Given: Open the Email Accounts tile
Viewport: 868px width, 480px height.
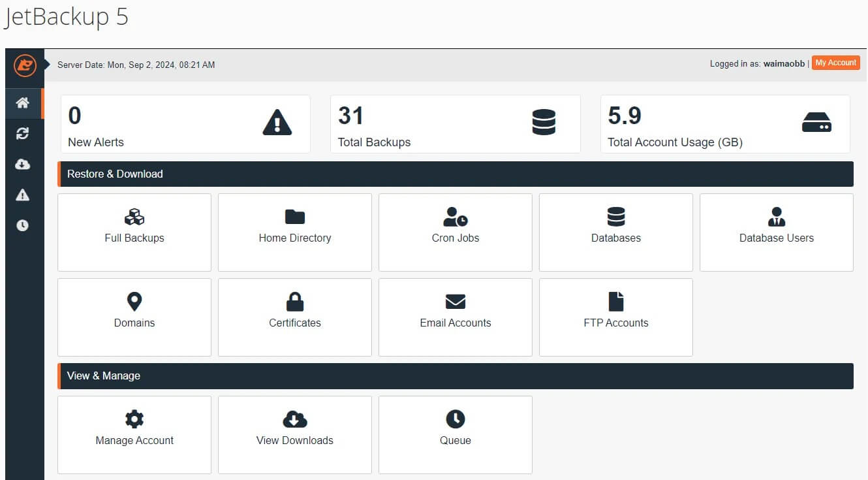Looking at the screenshot, I should (x=456, y=317).
